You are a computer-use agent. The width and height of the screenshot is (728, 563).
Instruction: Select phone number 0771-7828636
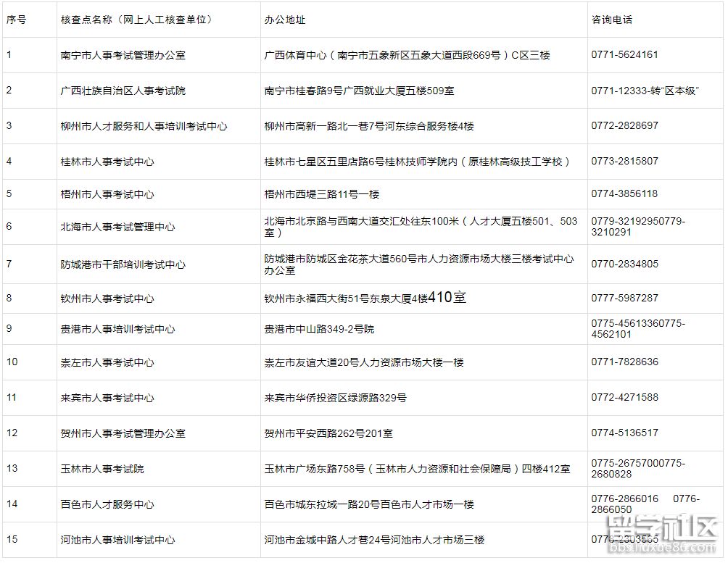pos(624,362)
